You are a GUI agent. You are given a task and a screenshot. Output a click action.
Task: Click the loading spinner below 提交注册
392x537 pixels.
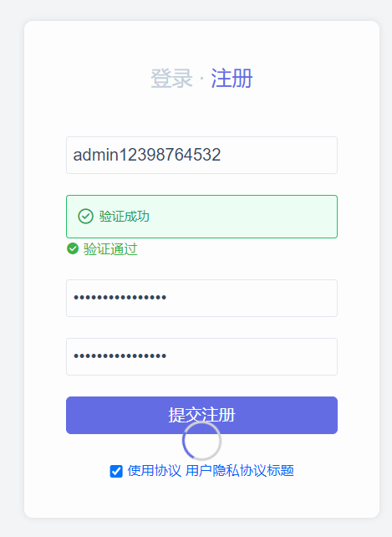point(201,441)
